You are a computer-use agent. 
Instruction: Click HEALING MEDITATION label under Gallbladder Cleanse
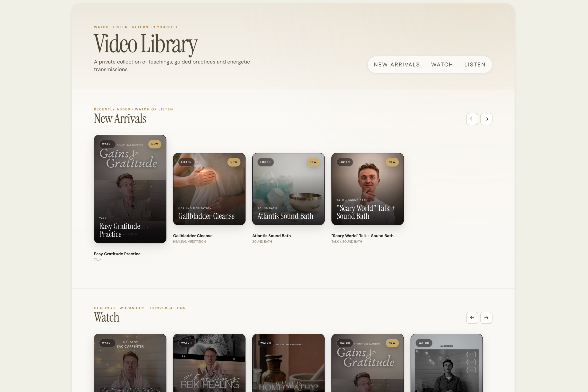[189, 242]
